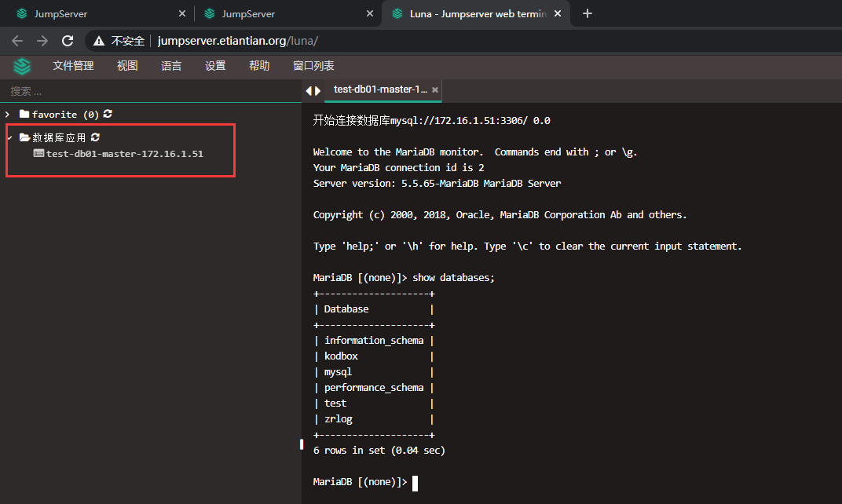Click 'kodbox' in the database list
The image size is (842, 504).
click(x=341, y=356)
